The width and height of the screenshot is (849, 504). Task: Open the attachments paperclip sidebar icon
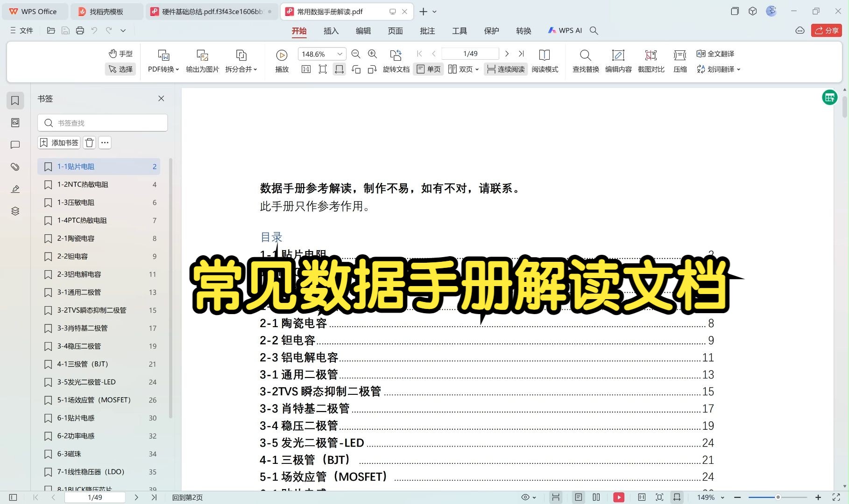(15, 167)
